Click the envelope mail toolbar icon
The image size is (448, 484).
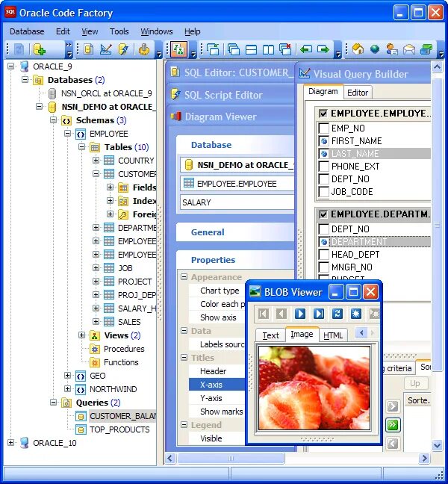[409, 49]
